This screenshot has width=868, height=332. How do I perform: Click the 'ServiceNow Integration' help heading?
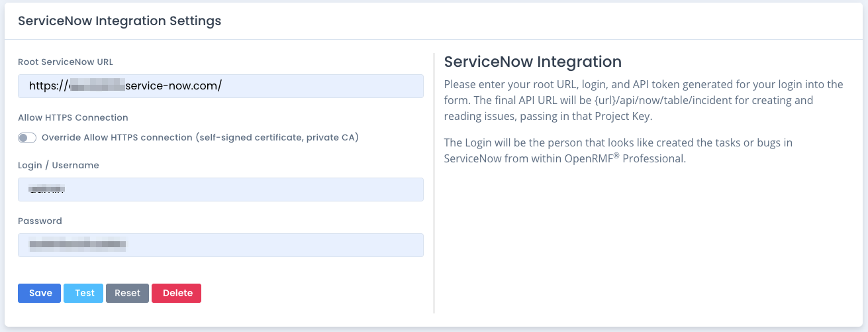click(533, 62)
